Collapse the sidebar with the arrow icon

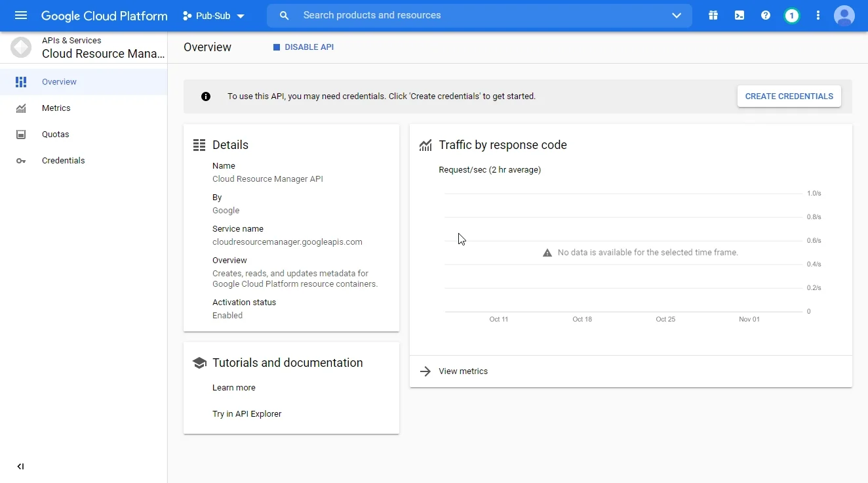pyautogui.click(x=20, y=467)
